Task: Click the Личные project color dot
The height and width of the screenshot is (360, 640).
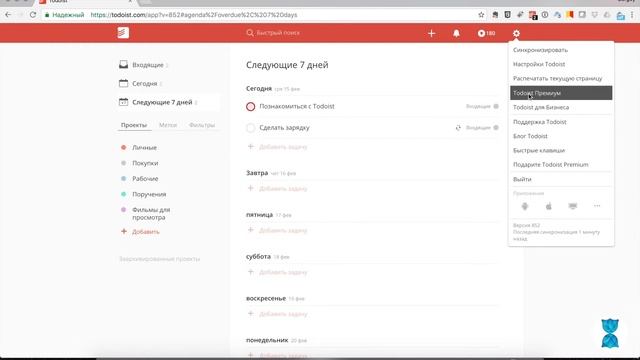Action: 124,147
